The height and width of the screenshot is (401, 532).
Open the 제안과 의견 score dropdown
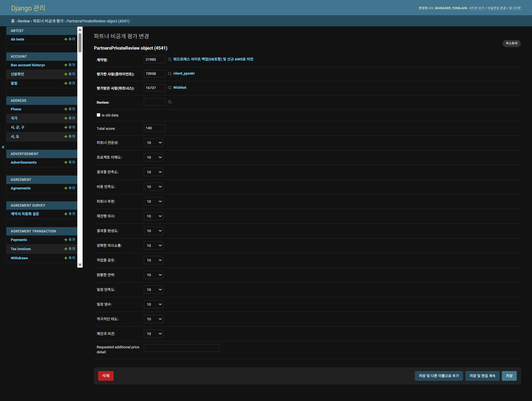[x=153, y=334]
